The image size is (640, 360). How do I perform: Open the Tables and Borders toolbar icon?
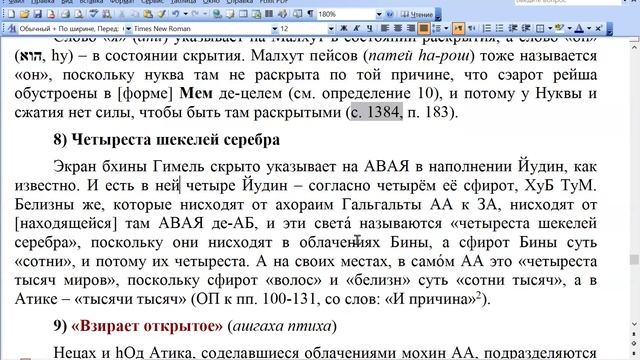click(x=230, y=14)
